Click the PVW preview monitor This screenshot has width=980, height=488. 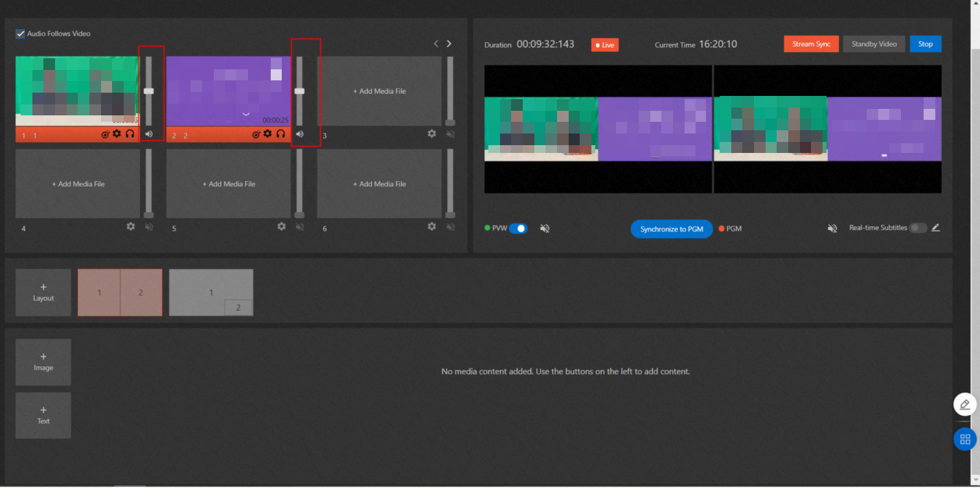click(598, 129)
